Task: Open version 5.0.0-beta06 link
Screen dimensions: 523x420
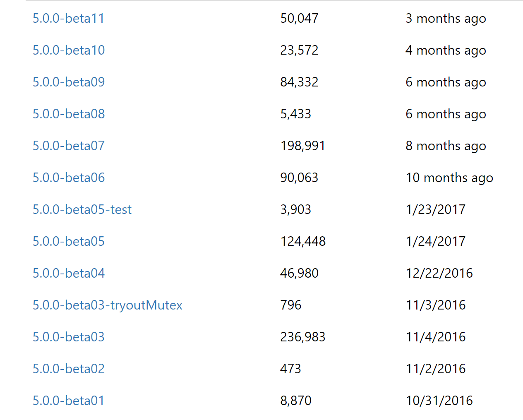Action: click(69, 178)
